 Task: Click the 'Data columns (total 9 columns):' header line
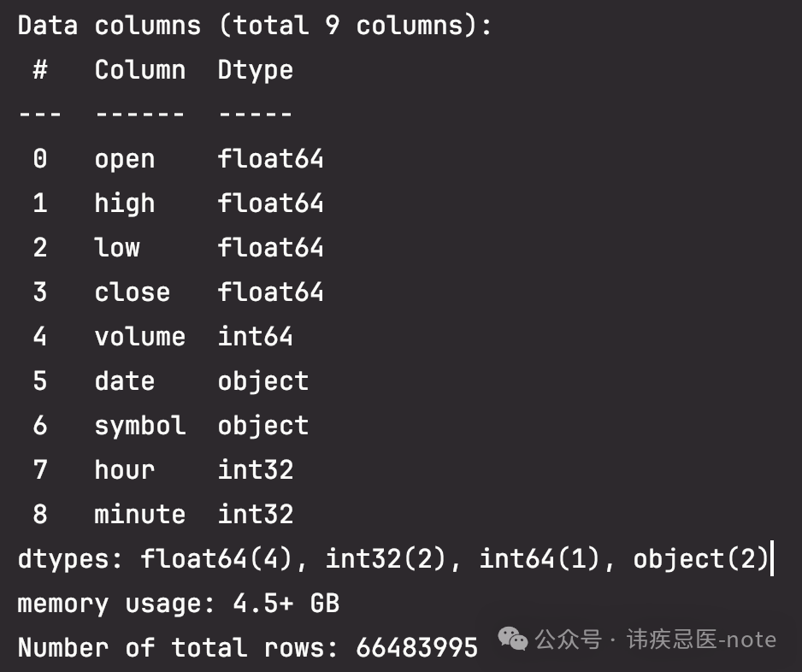tap(255, 25)
